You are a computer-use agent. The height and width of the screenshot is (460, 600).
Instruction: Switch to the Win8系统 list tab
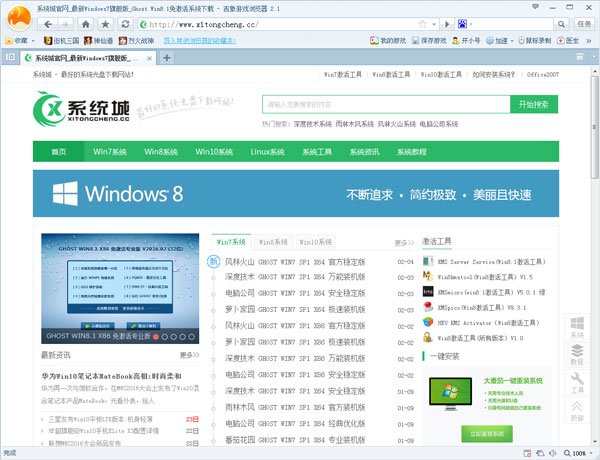(273, 242)
